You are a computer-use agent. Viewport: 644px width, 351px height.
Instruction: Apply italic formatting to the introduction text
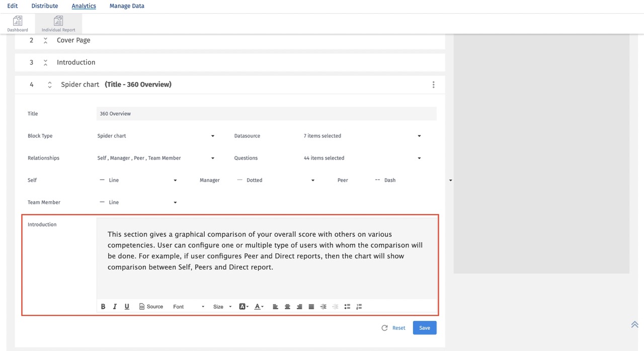[x=115, y=306]
